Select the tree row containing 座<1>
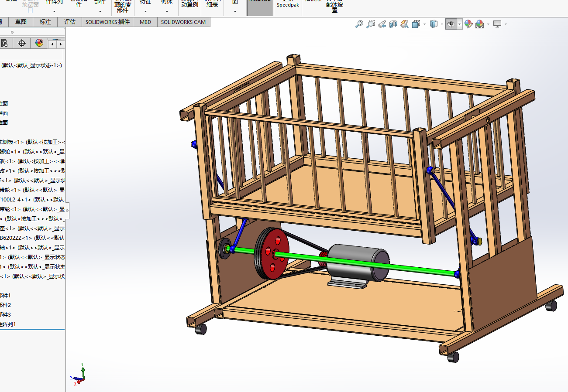Viewport: 568px width, 392px height. pos(33,228)
